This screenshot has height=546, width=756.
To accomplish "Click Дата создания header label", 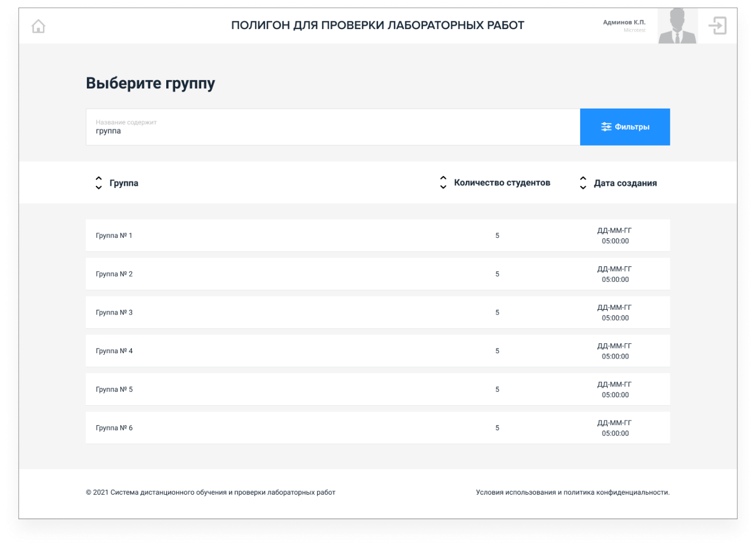I will click(x=625, y=183).
